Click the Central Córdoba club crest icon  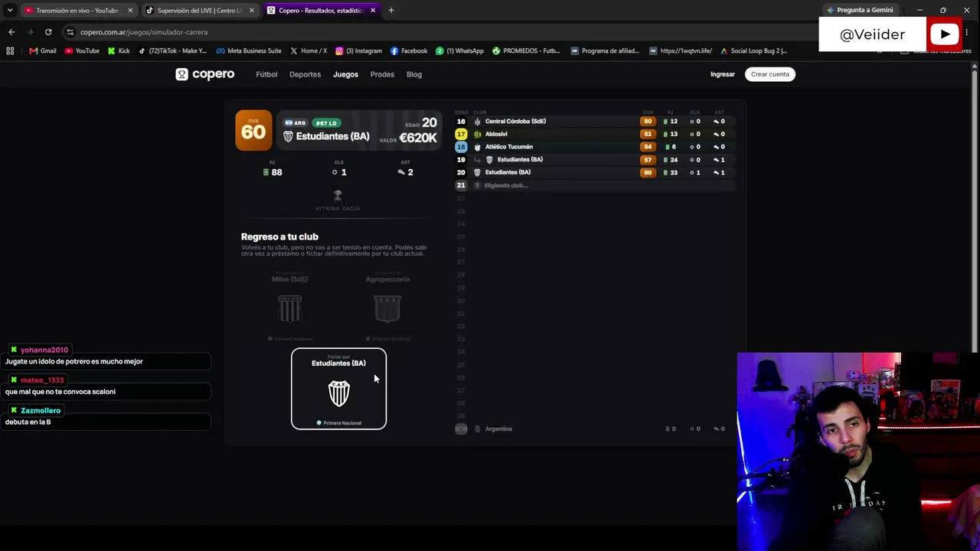point(477,121)
